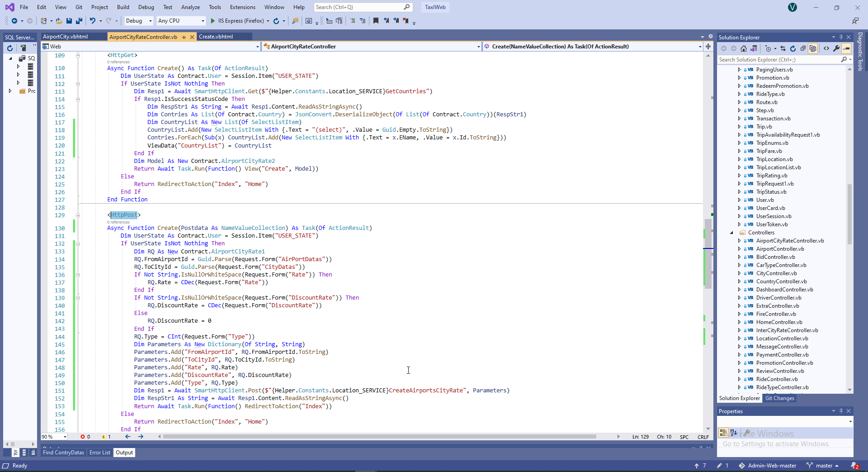
Task: Toggle Alphabetical sort in Properties panel
Action: [733, 433]
